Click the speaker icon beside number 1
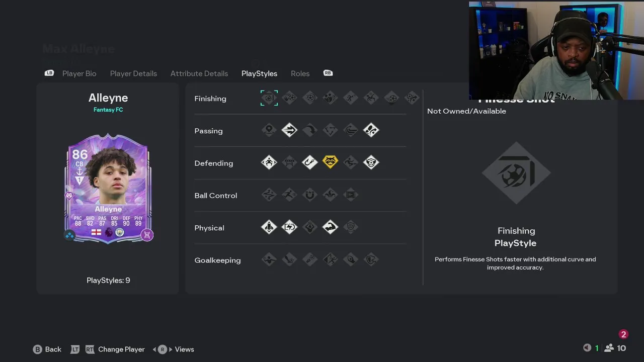644x362 pixels. 587,348
